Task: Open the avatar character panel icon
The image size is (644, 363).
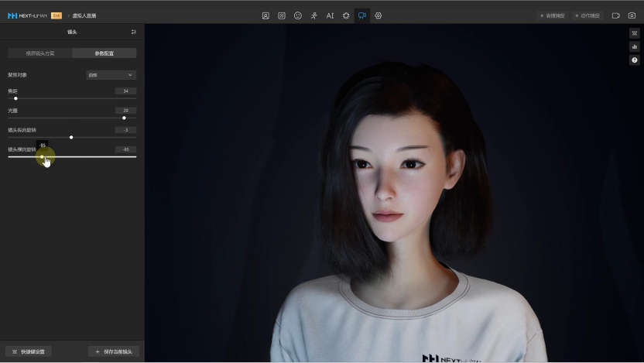Action: pyautogui.click(x=265, y=15)
